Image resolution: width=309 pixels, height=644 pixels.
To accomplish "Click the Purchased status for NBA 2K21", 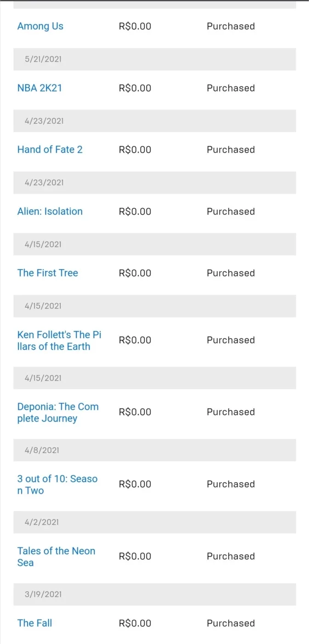I will 231,88.
